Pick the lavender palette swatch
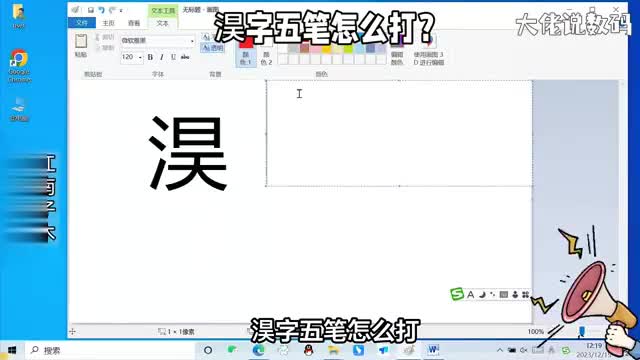The height and width of the screenshot is (360, 640). coord(381,49)
